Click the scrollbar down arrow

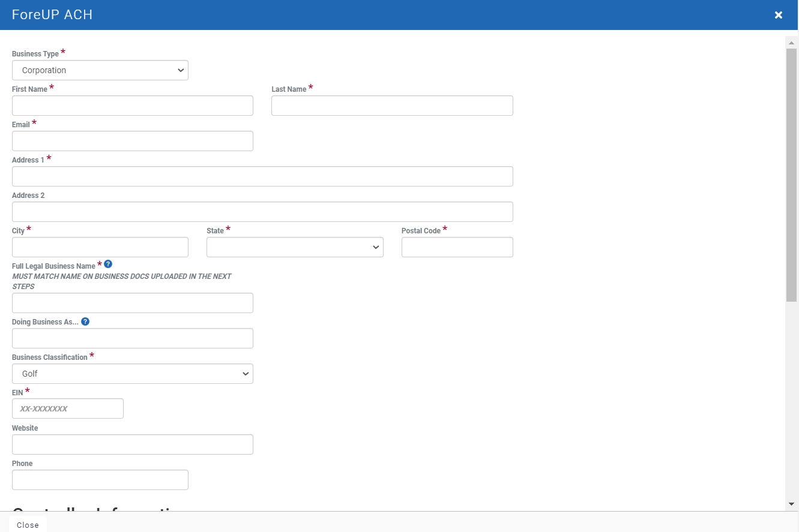pos(791,504)
